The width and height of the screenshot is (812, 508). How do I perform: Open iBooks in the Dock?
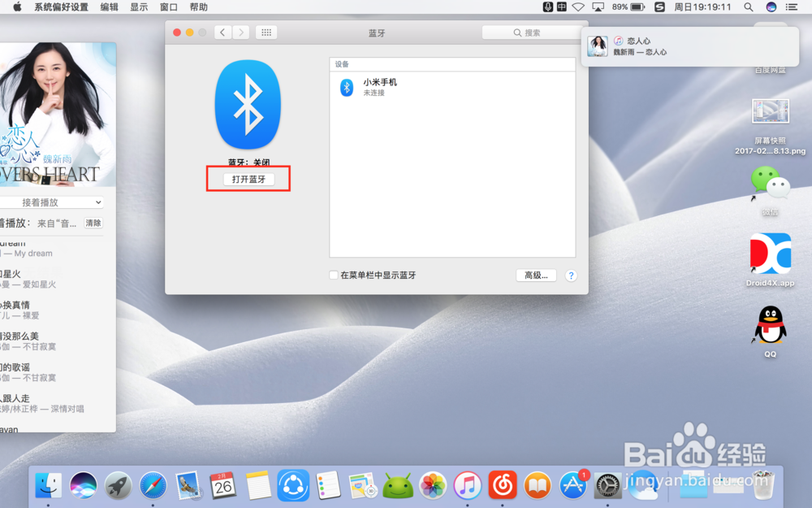tap(538, 486)
